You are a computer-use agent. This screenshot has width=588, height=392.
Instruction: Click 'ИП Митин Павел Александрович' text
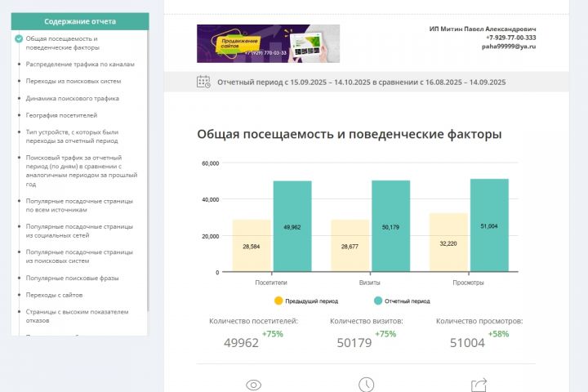[483, 29]
